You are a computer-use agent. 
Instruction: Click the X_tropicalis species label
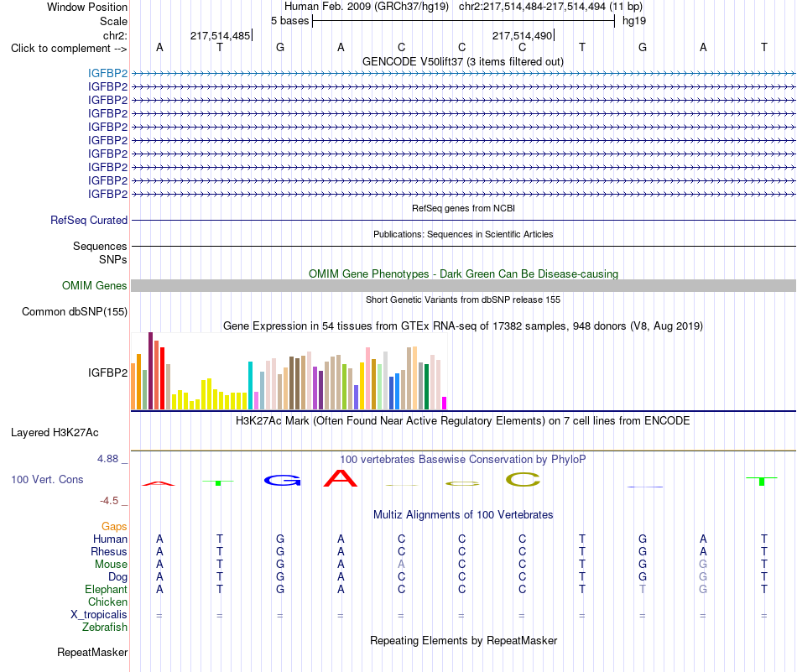[x=99, y=615]
